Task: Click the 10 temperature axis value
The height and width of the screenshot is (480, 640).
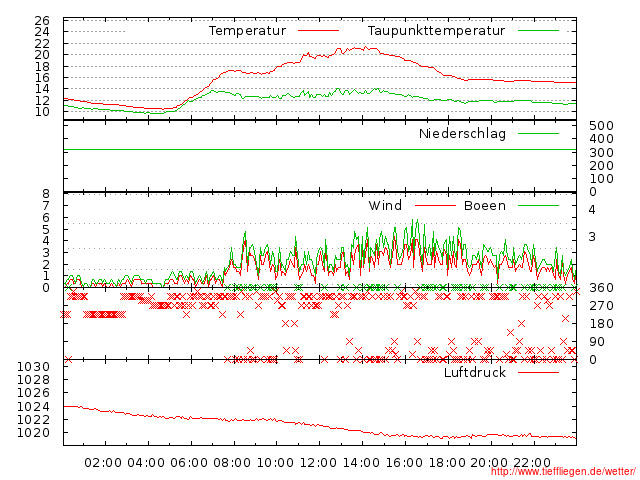Action: pos(42,111)
